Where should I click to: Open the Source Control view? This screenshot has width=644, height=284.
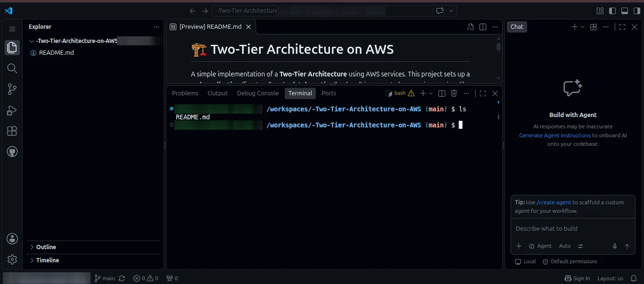click(12, 89)
